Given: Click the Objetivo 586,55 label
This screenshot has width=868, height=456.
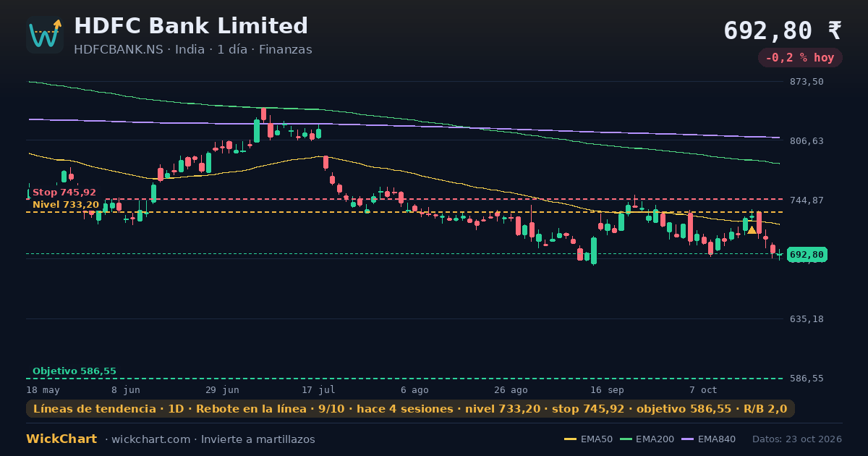Looking at the screenshot, I should point(75,371).
